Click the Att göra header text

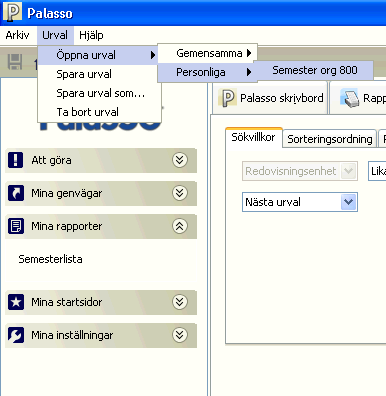(51, 160)
